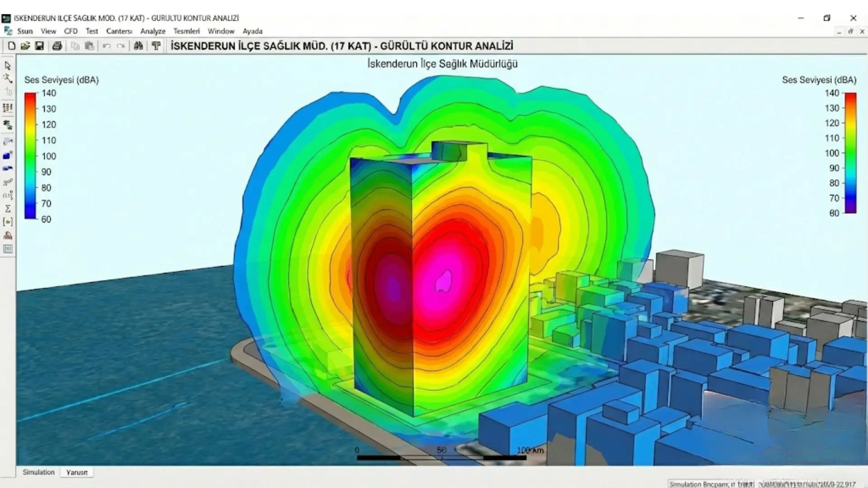868x488 pixels.
Task: Print using the printer icon
Action: coord(57,46)
